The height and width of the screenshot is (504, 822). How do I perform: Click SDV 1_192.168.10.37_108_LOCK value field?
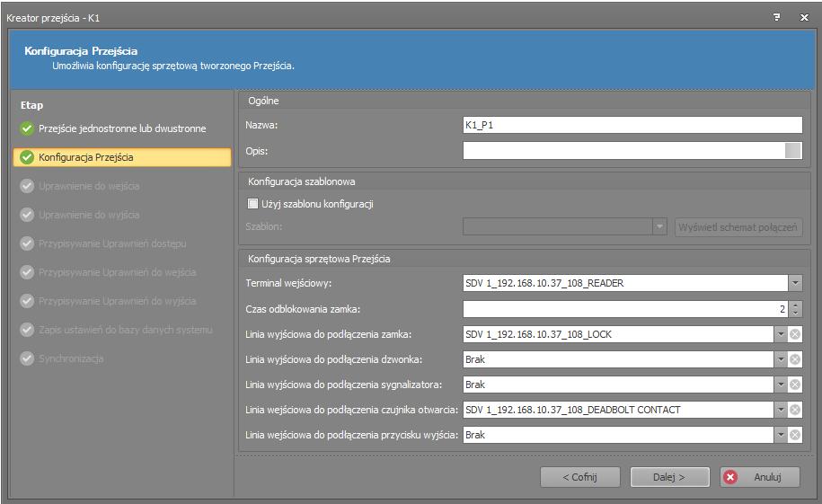click(x=619, y=334)
